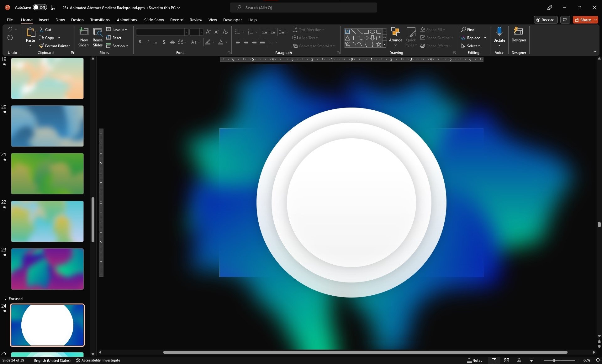Switch to Design tab
This screenshot has height=364, width=602.
[77, 20]
